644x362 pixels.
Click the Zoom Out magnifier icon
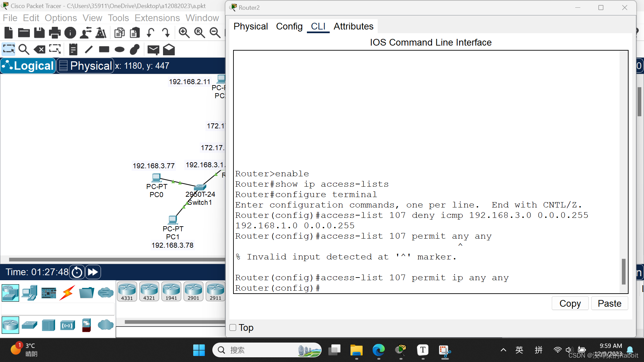(x=215, y=33)
